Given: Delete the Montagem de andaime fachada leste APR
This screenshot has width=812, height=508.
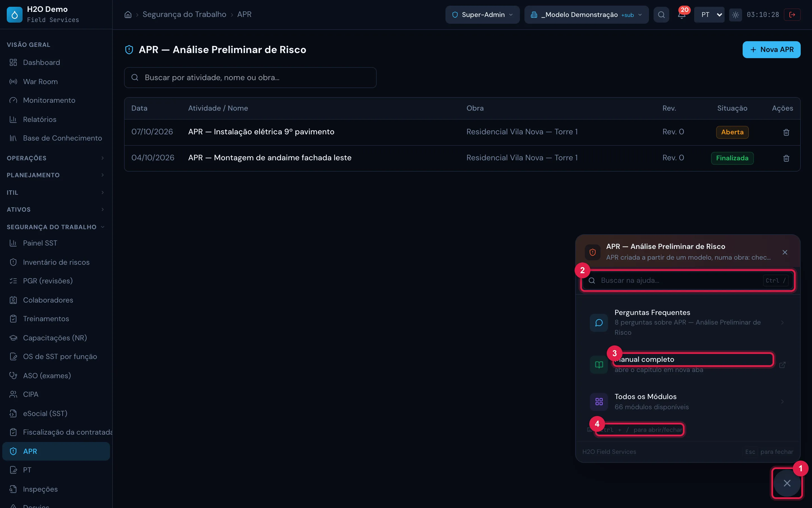Looking at the screenshot, I should [786, 158].
